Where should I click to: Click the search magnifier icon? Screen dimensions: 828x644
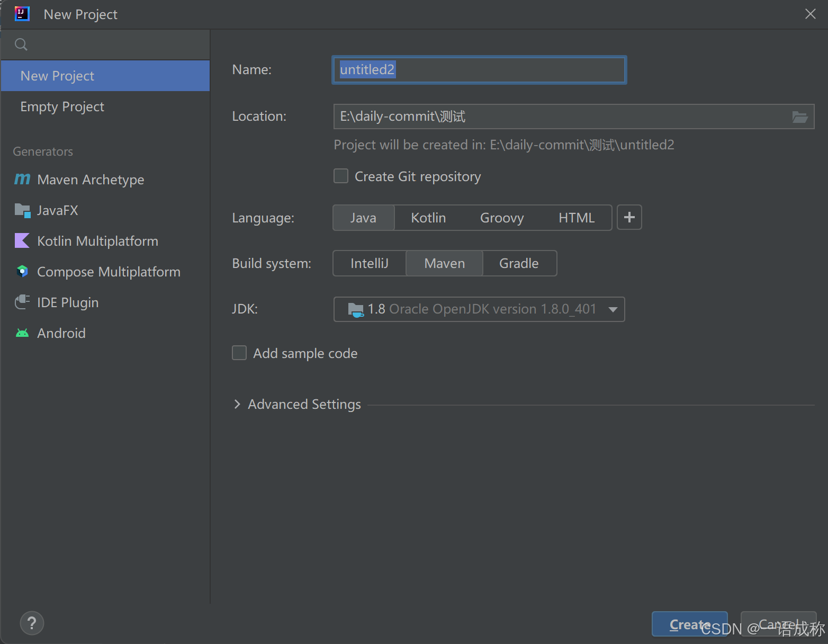(x=21, y=44)
